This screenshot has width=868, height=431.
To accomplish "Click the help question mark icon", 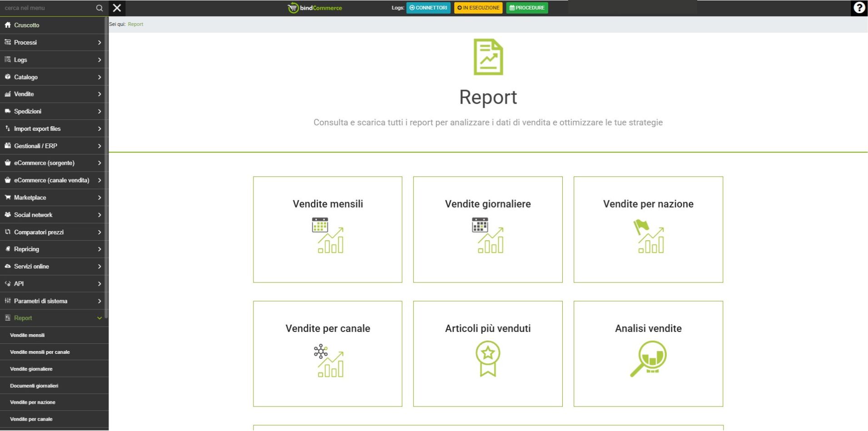I will pyautogui.click(x=859, y=8).
